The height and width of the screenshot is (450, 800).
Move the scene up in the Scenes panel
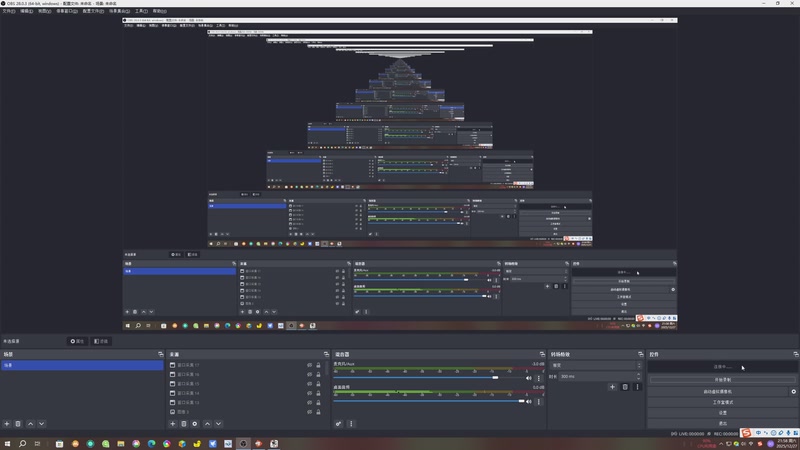31,423
